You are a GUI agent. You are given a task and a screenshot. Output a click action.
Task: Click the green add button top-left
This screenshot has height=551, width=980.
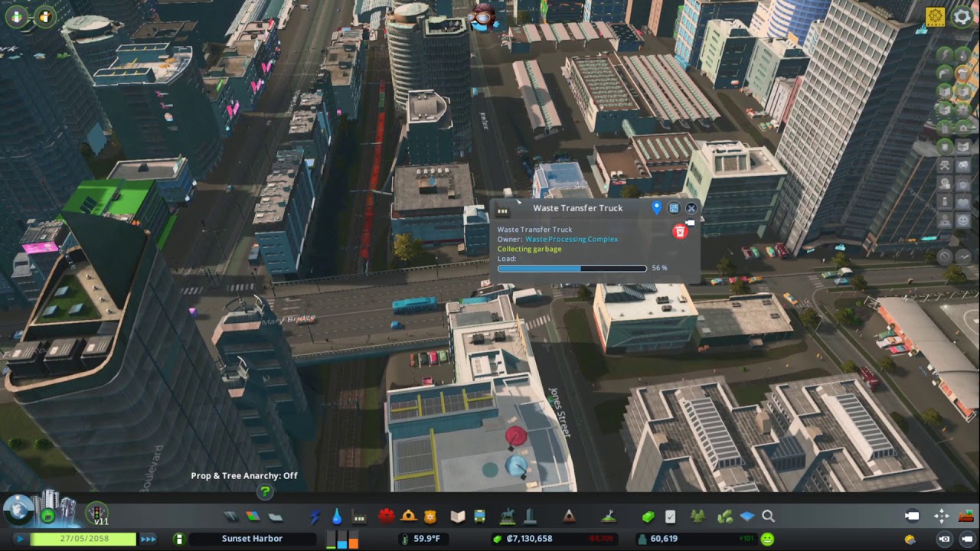click(17, 16)
